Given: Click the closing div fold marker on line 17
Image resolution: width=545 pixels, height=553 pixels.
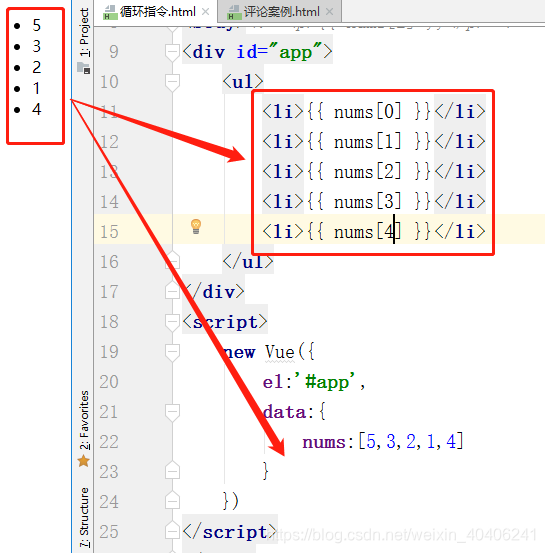Looking at the screenshot, I should point(172,291).
